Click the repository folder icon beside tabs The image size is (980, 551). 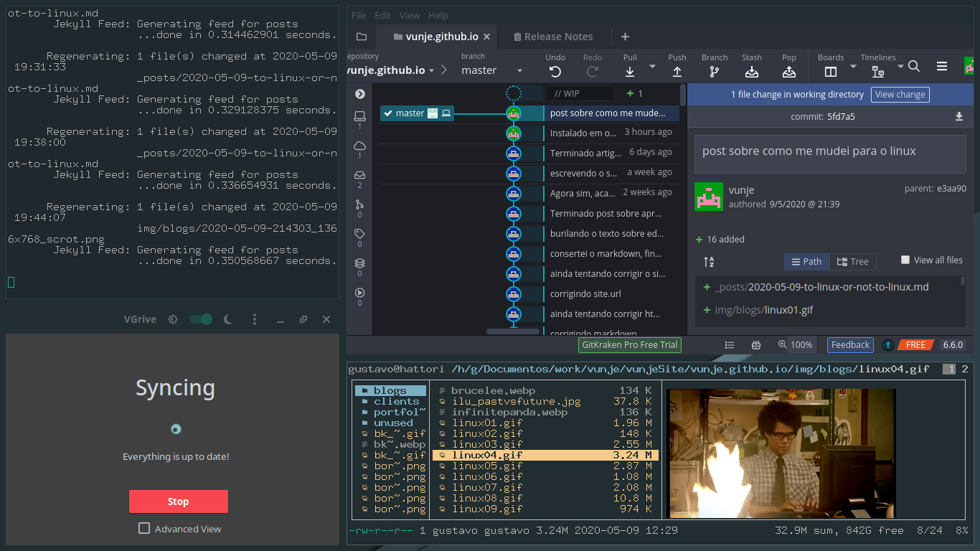tap(362, 37)
